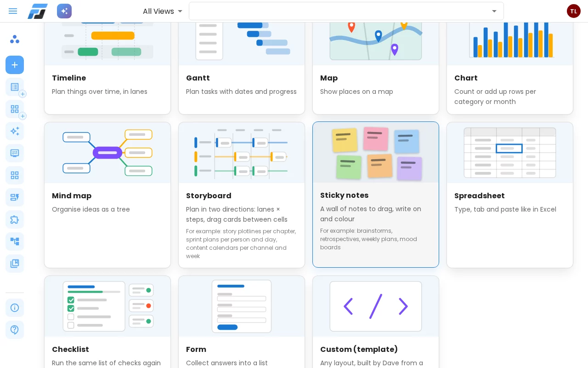588x368 pixels.
Task: Open the TL user avatar
Action: pyautogui.click(x=574, y=11)
